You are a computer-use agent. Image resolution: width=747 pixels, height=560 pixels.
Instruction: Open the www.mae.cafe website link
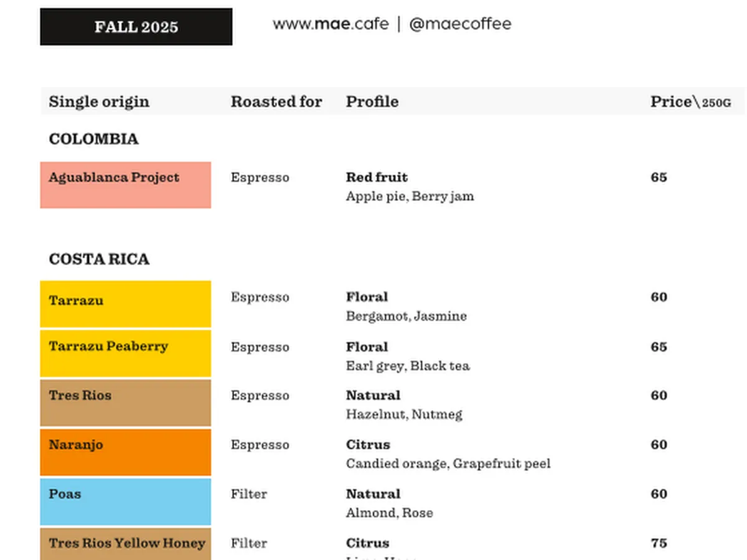click(331, 24)
